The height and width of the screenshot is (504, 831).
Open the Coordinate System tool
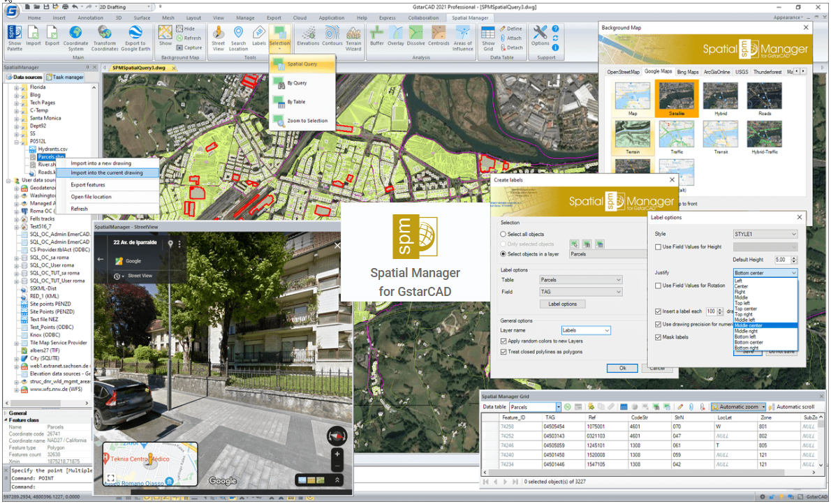click(75, 37)
